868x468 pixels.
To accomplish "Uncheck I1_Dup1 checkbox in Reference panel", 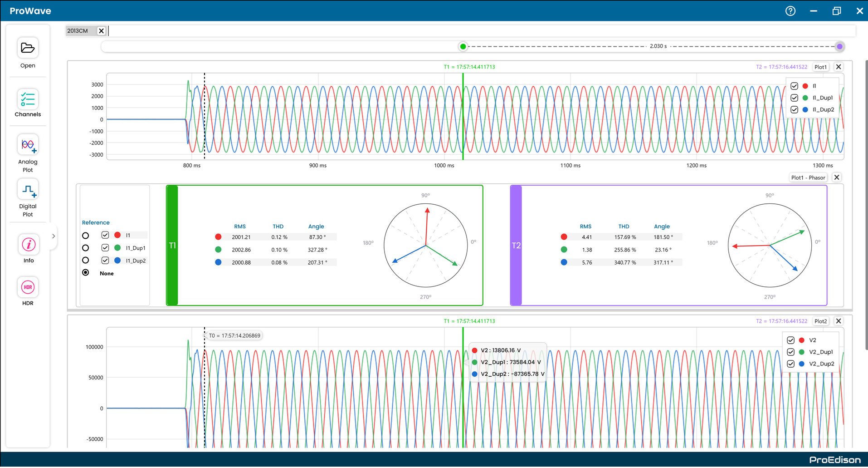I will (105, 247).
